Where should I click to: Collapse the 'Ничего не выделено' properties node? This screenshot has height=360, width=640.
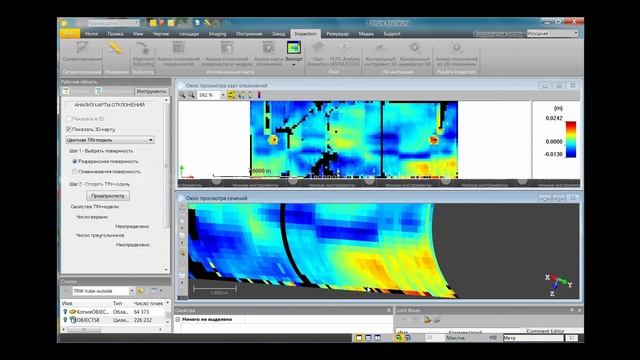(x=178, y=320)
